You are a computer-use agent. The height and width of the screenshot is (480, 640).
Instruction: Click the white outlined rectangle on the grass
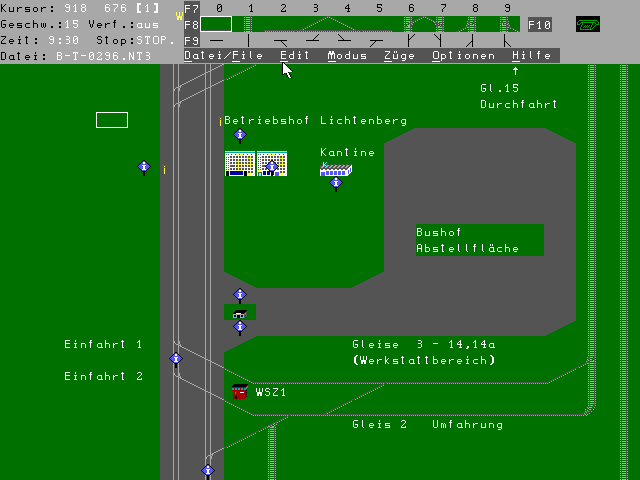tap(112, 120)
